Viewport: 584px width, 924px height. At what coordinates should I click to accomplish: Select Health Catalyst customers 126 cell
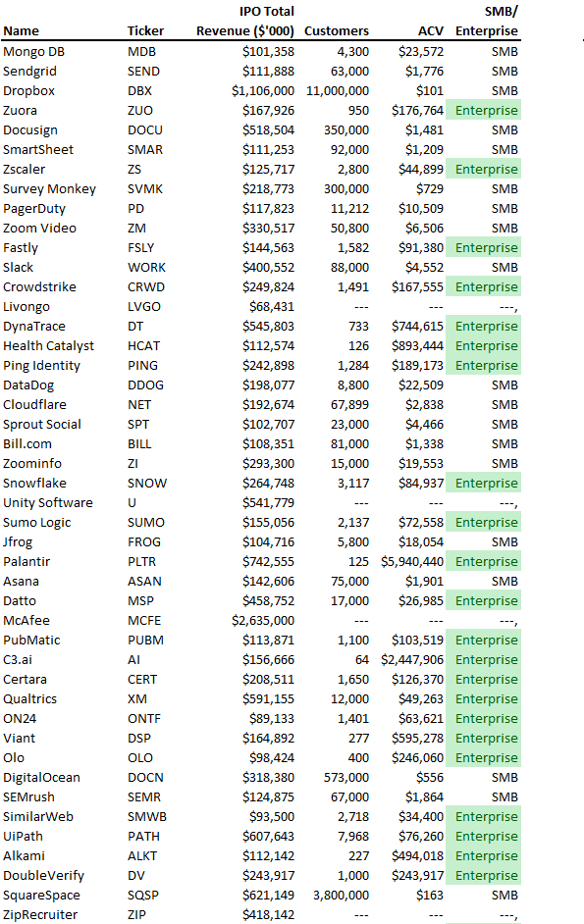click(358, 346)
